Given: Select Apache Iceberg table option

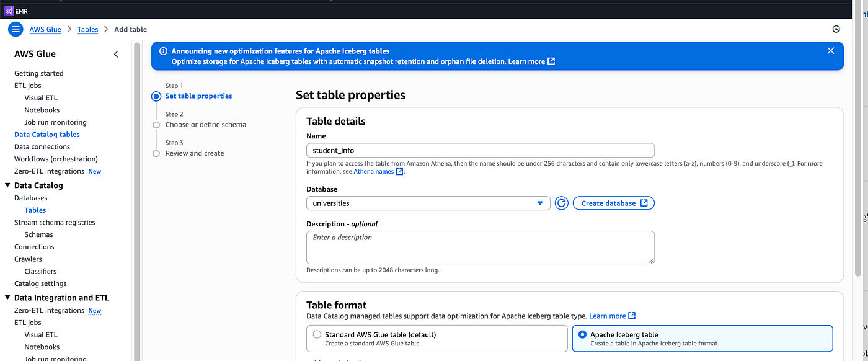Looking at the screenshot, I should point(702,339).
